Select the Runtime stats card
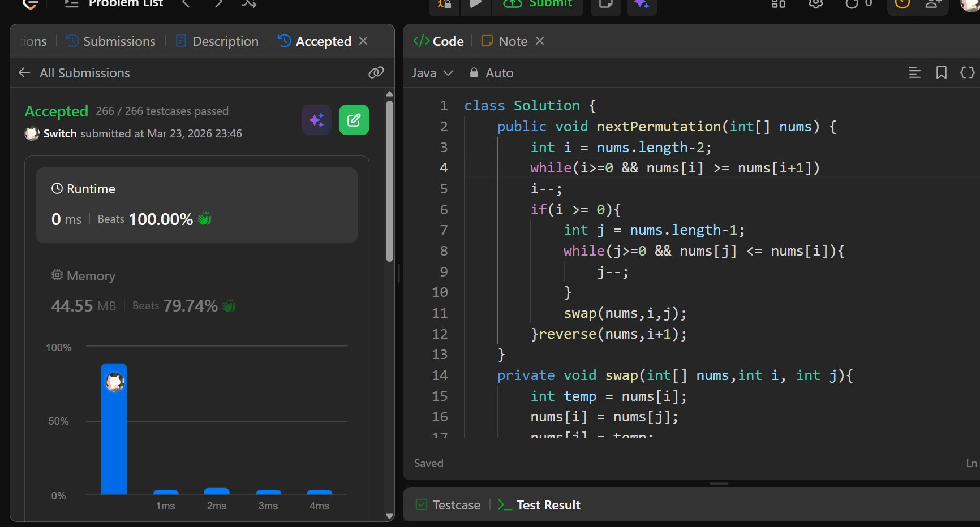Viewport: 980px width, 527px height. [196, 205]
